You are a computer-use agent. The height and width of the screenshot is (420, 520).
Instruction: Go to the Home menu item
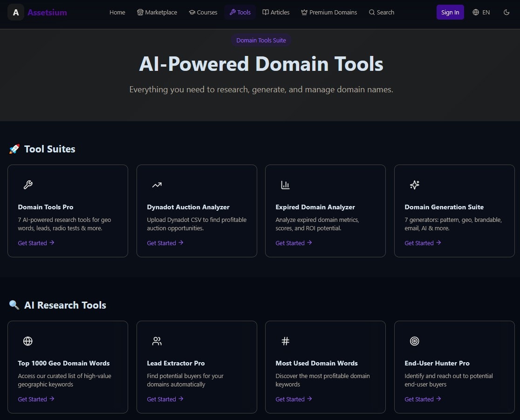(117, 12)
